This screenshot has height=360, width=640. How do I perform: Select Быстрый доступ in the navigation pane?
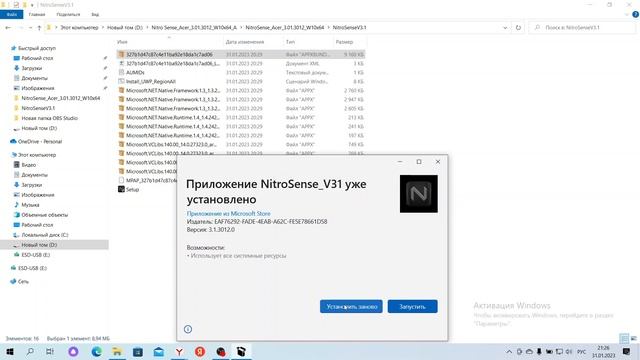pos(37,48)
